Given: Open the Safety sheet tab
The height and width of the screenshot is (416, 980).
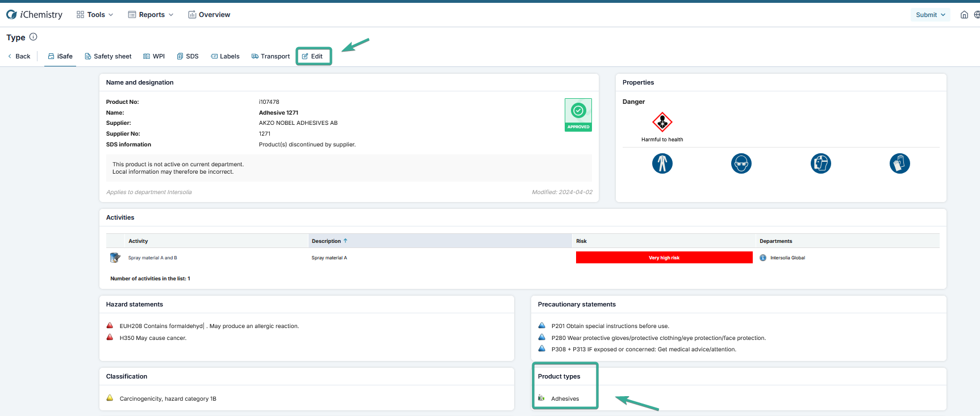Looking at the screenshot, I should (108, 56).
